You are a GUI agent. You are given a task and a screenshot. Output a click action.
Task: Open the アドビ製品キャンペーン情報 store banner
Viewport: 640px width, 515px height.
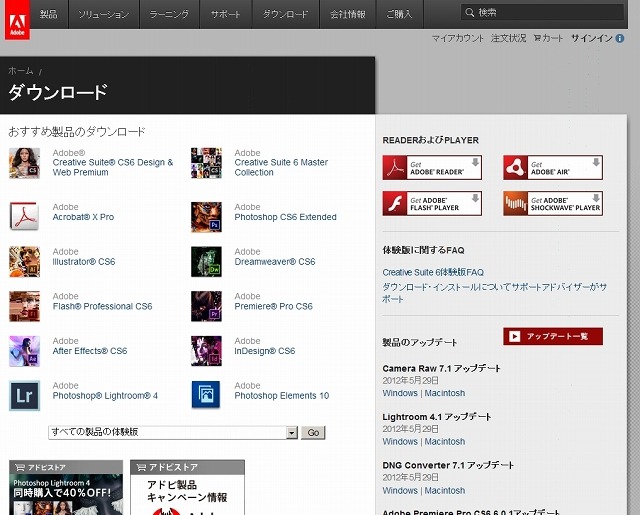187,488
